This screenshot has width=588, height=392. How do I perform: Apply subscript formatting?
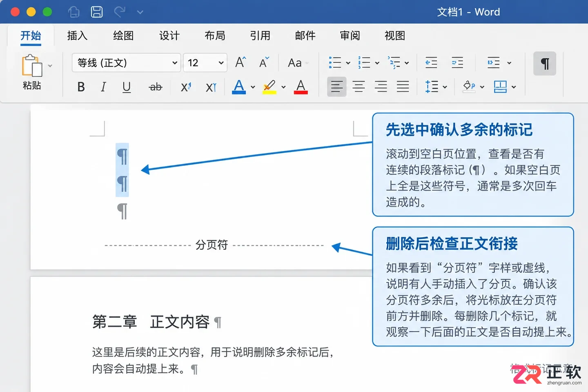211,87
